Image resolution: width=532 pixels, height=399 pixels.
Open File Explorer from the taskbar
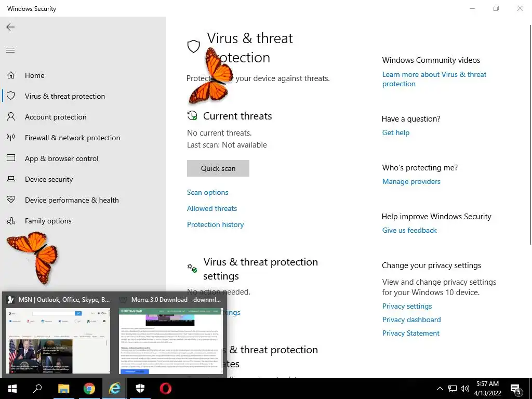pos(63,389)
